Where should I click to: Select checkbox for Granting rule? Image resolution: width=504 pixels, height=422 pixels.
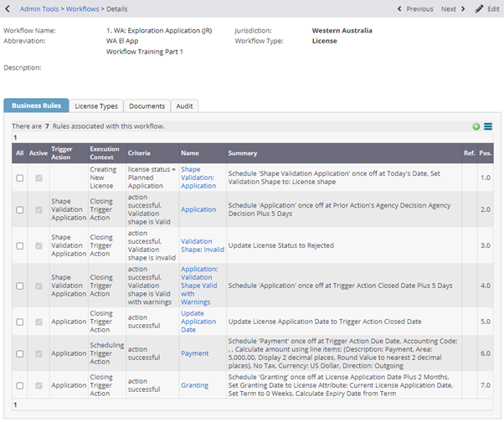(x=20, y=385)
